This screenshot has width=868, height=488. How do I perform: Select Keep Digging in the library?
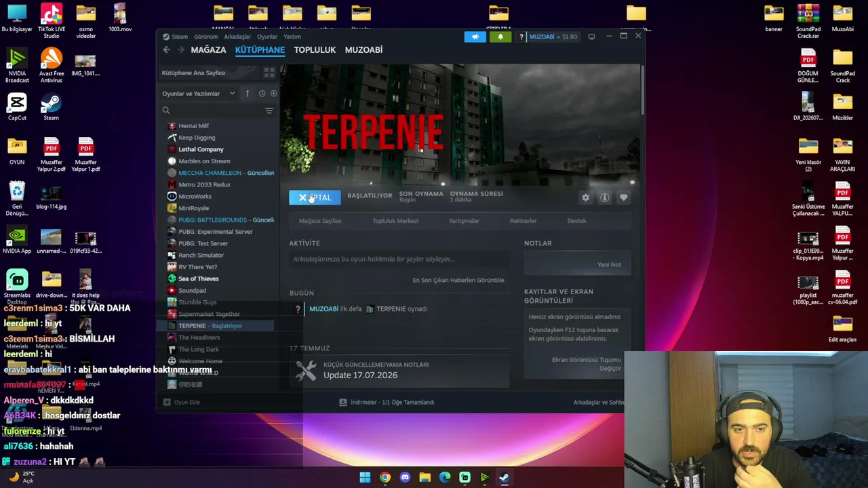point(197,138)
